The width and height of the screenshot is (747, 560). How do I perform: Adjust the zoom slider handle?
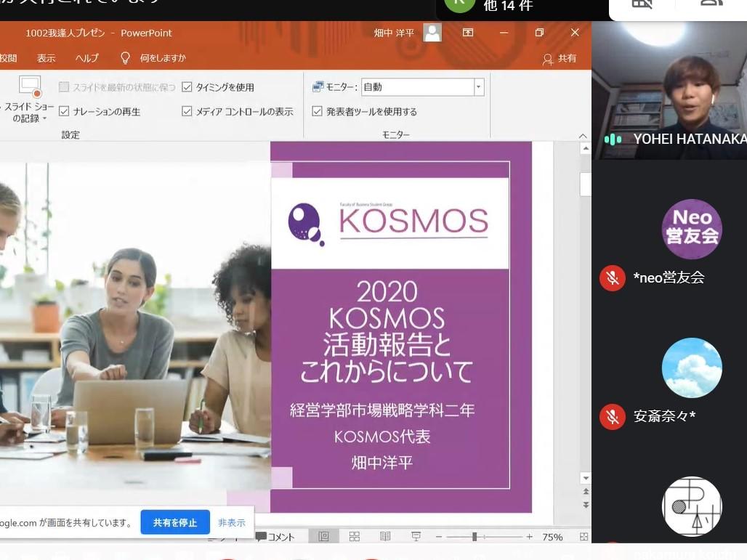[475, 537]
